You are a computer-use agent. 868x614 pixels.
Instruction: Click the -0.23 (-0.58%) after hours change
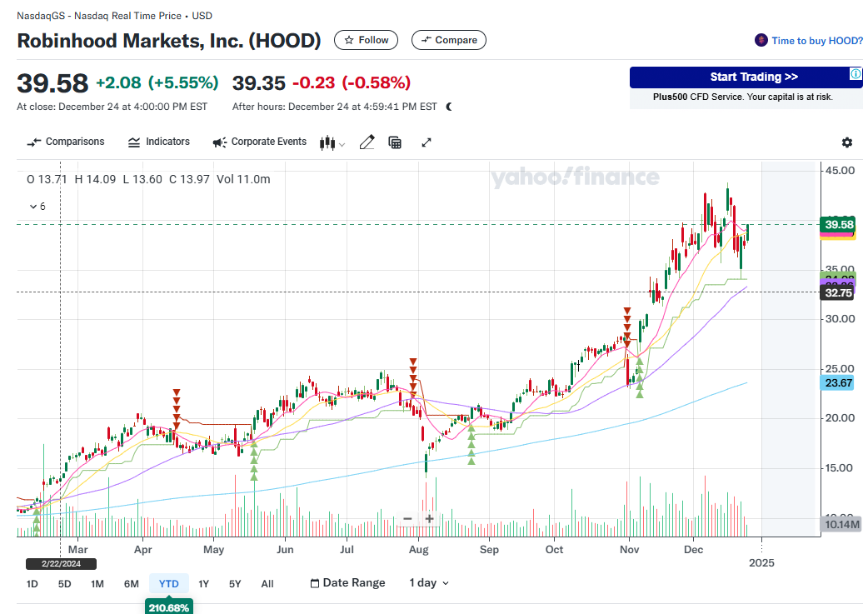click(x=352, y=82)
